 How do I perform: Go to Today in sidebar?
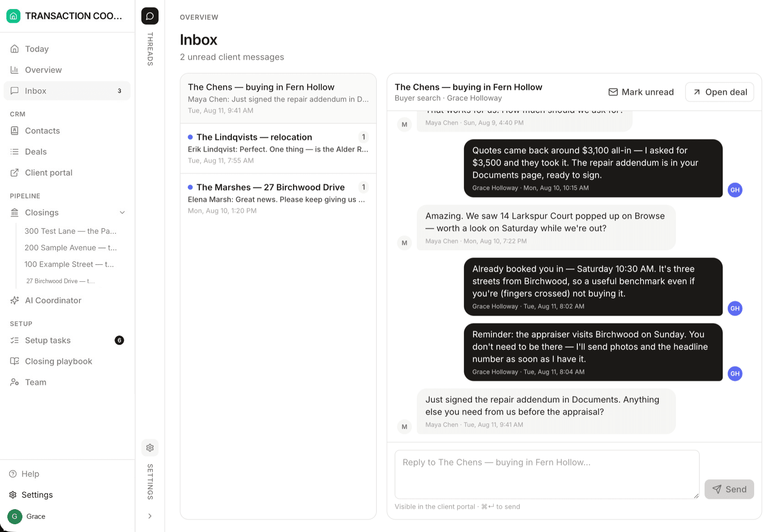(x=67, y=49)
